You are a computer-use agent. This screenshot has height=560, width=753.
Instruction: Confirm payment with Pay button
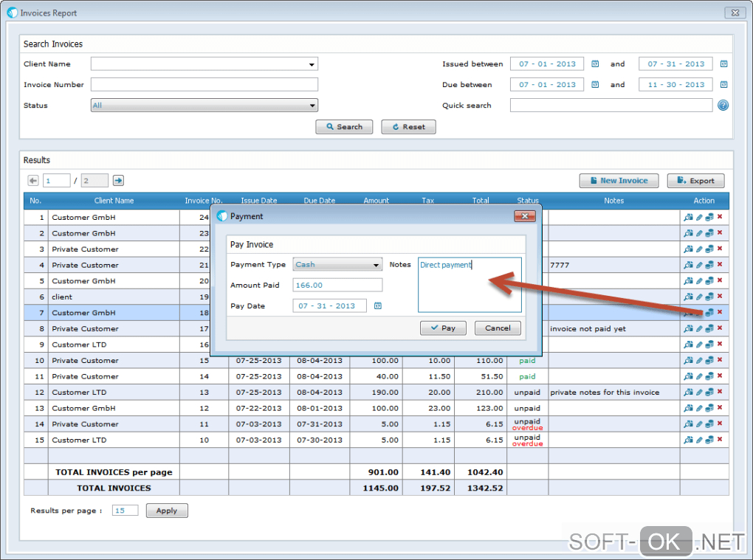[x=443, y=328]
